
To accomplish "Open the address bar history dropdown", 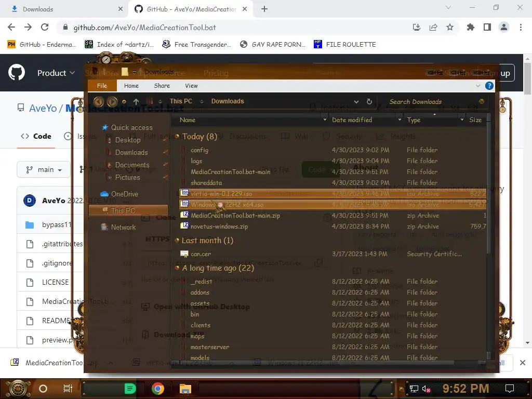I will point(356,101).
